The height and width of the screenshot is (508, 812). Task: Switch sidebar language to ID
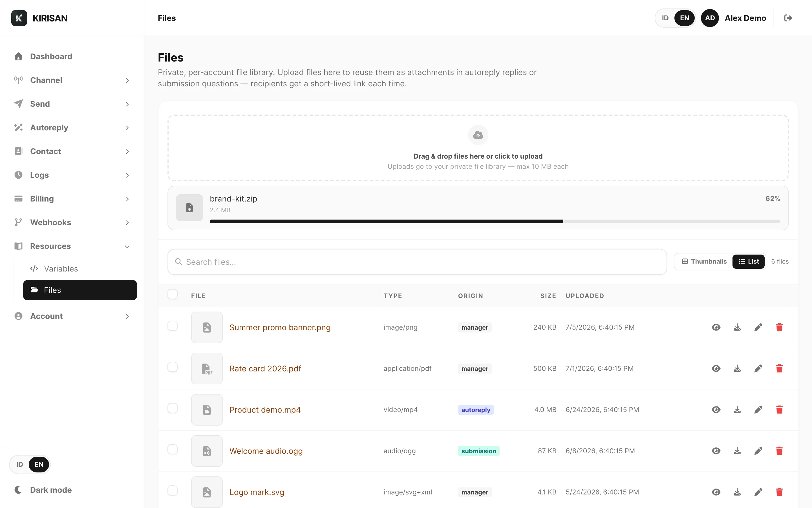pos(19,464)
